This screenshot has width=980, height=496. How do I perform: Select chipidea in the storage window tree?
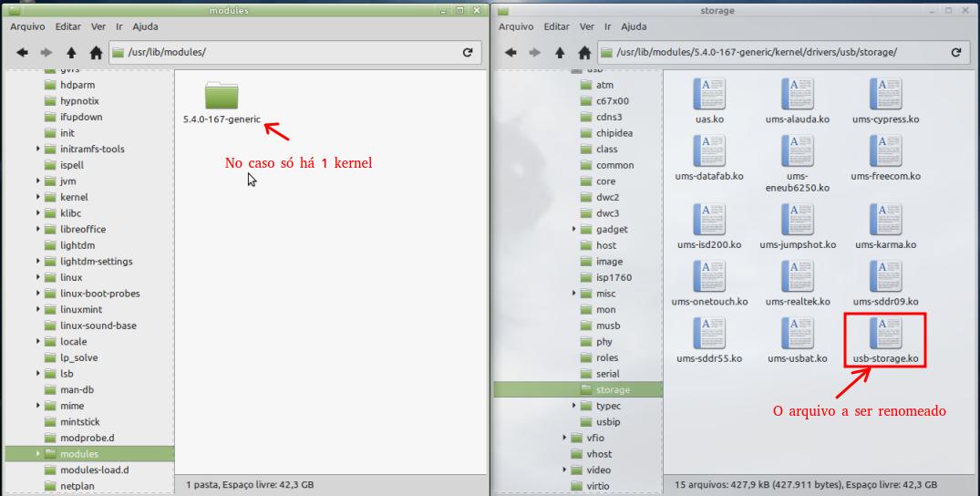(x=614, y=132)
